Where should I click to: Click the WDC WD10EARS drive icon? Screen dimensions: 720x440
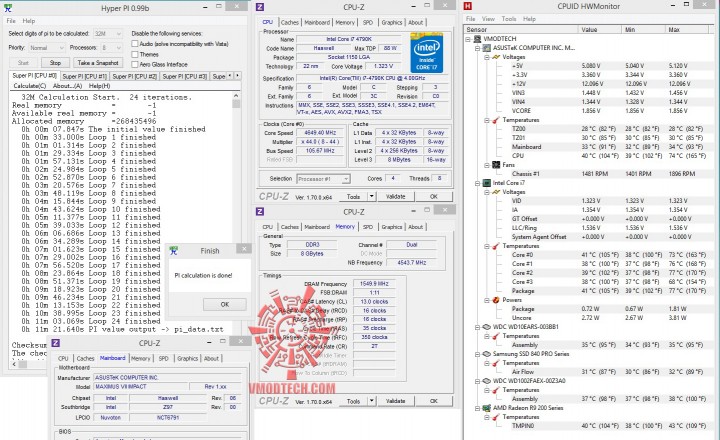(x=487, y=327)
